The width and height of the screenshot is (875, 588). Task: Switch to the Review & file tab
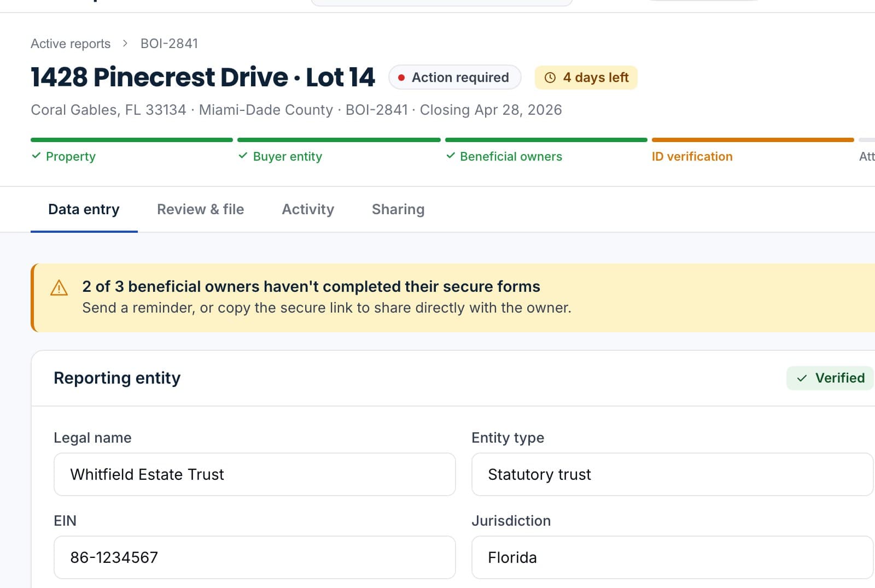(201, 209)
